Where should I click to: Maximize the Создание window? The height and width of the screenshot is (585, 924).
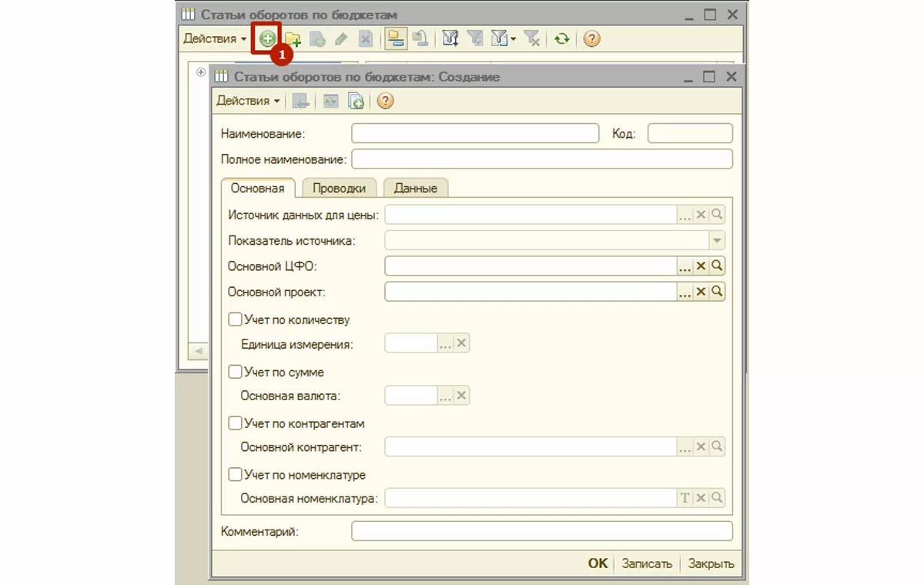pyautogui.click(x=709, y=76)
